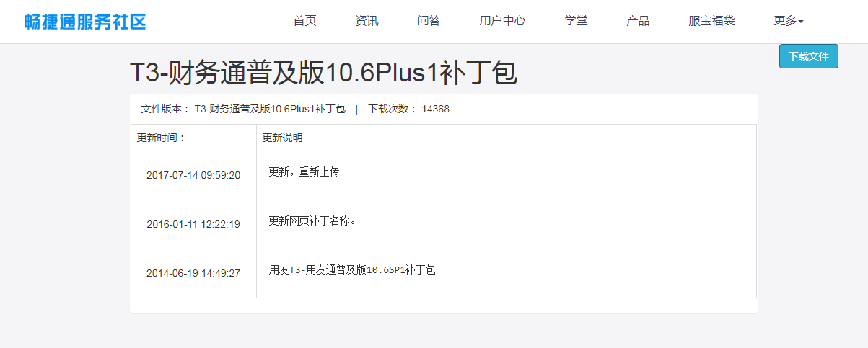Click the note 更新，重新上传

[304, 172]
